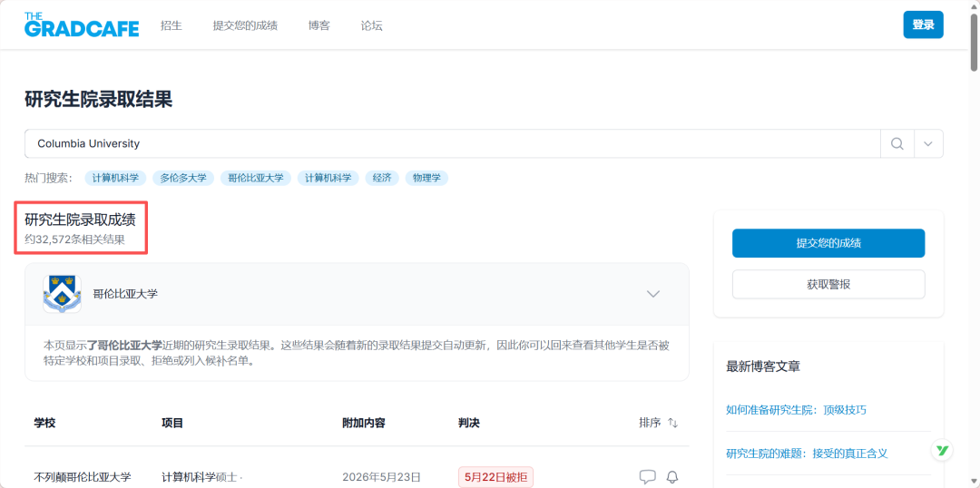Viewport: 980px width, 488px height.
Task: Click the green floating extension icon
Action: (x=942, y=450)
